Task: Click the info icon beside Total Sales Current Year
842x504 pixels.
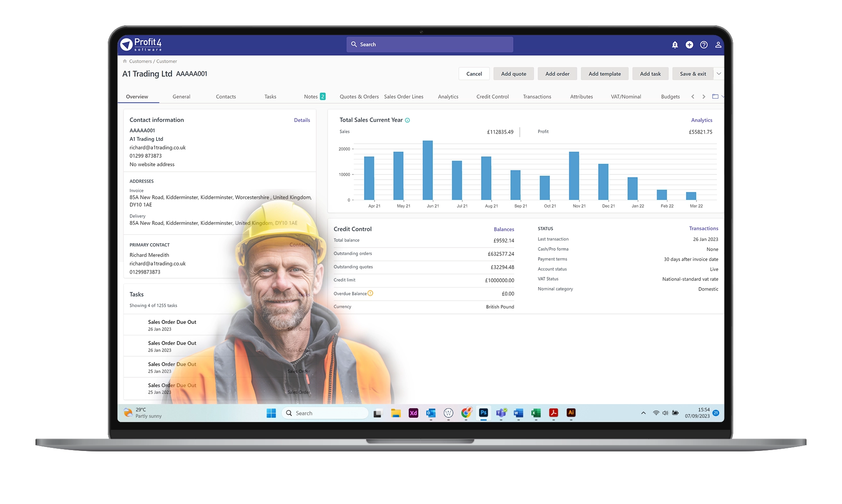Action: (x=408, y=120)
